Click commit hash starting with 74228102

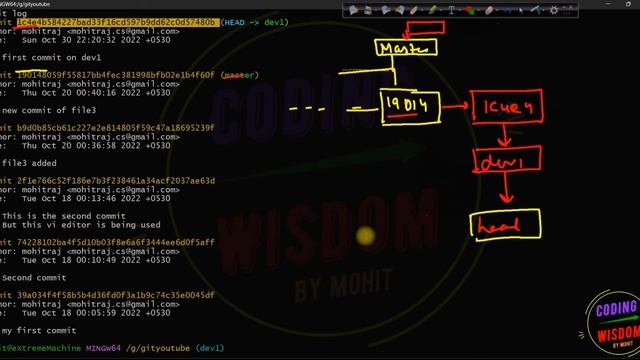(x=116, y=242)
